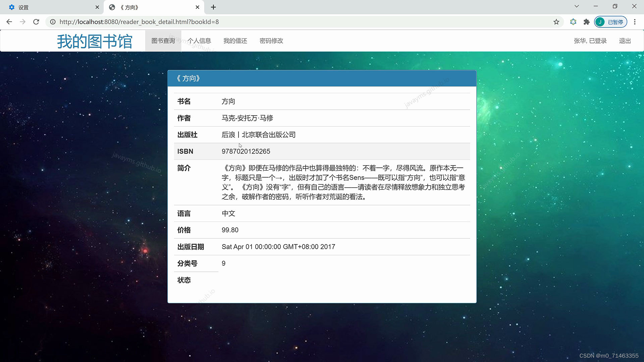Image resolution: width=644 pixels, height=362 pixels.
Task: Reload the current page
Action: tap(36, 22)
